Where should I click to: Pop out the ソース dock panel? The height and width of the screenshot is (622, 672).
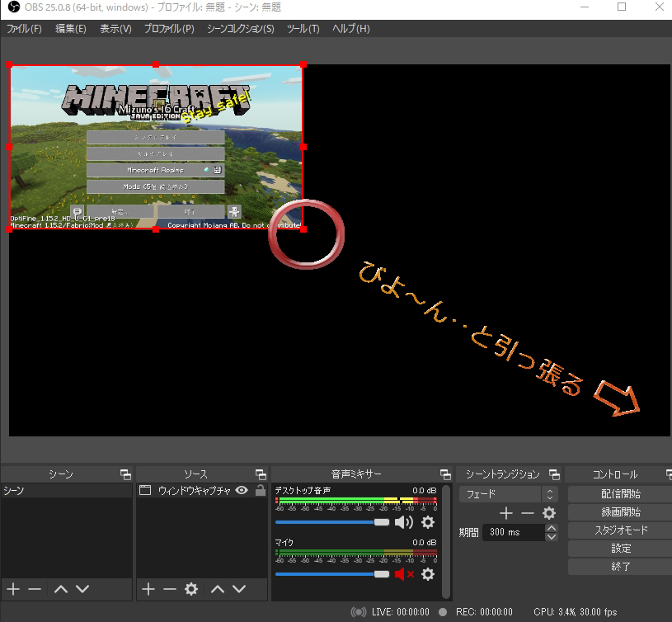pyautogui.click(x=261, y=474)
